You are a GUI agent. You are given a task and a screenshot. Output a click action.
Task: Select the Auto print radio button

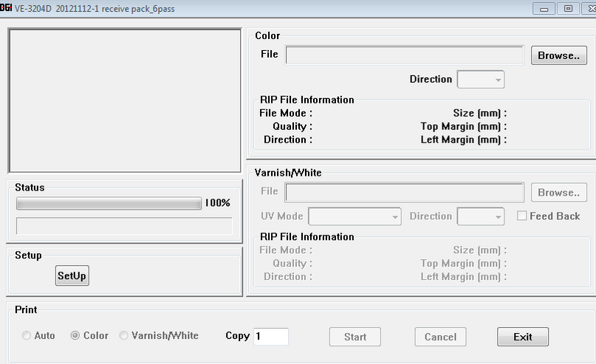[x=27, y=336]
